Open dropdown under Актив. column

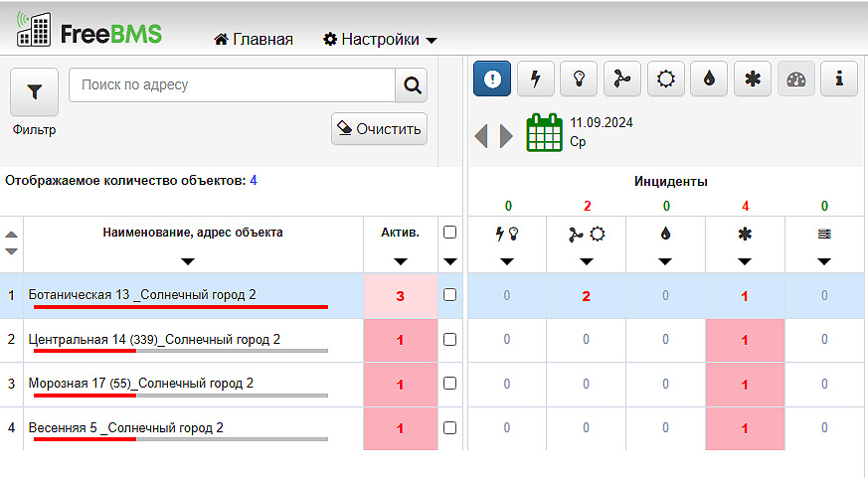click(x=401, y=261)
